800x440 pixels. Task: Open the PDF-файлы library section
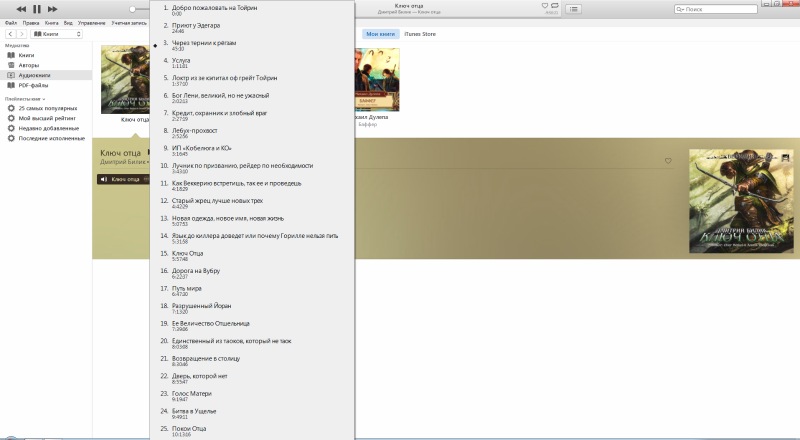tap(33, 85)
